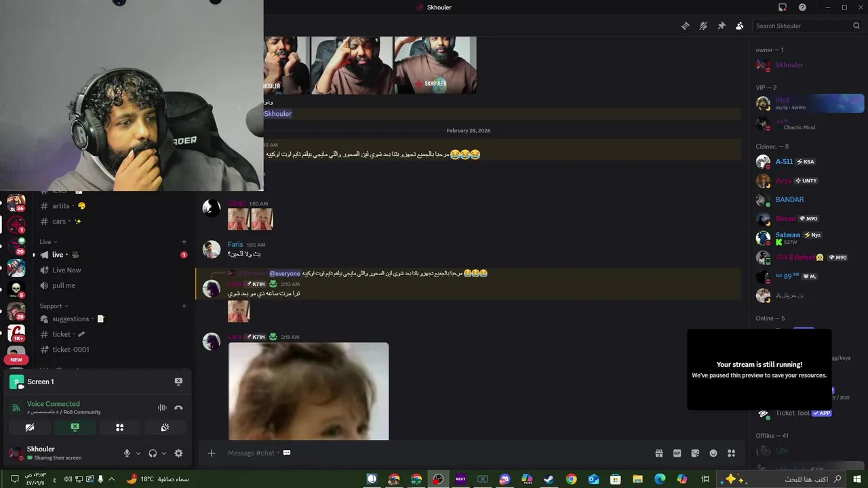Open Outlook from the taskbar

593,479
